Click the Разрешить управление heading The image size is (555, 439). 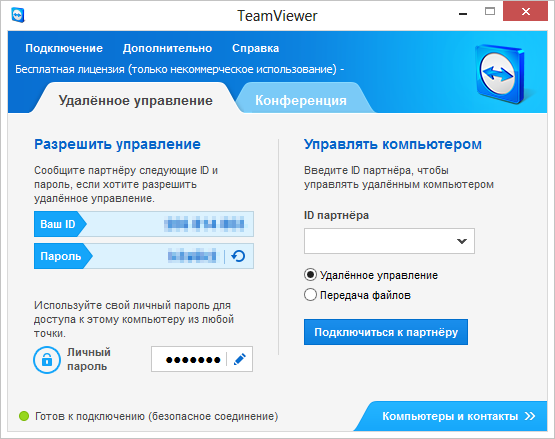(118, 144)
